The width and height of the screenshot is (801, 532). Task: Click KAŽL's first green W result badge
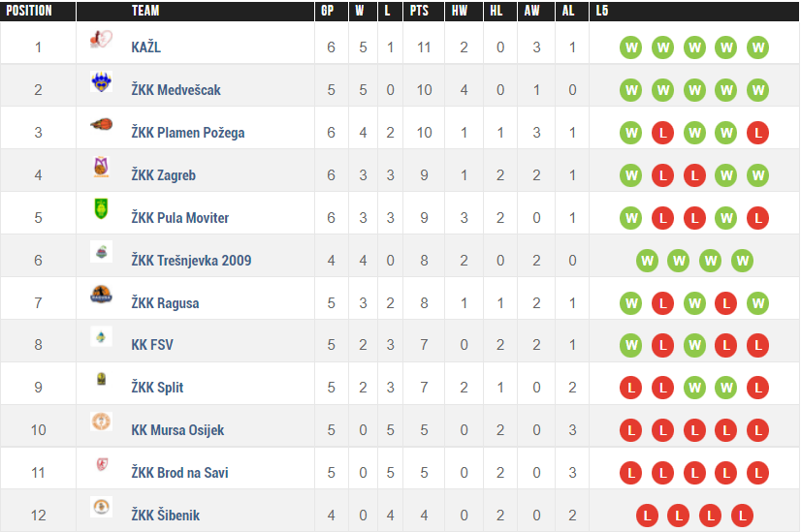(x=631, y=47)
